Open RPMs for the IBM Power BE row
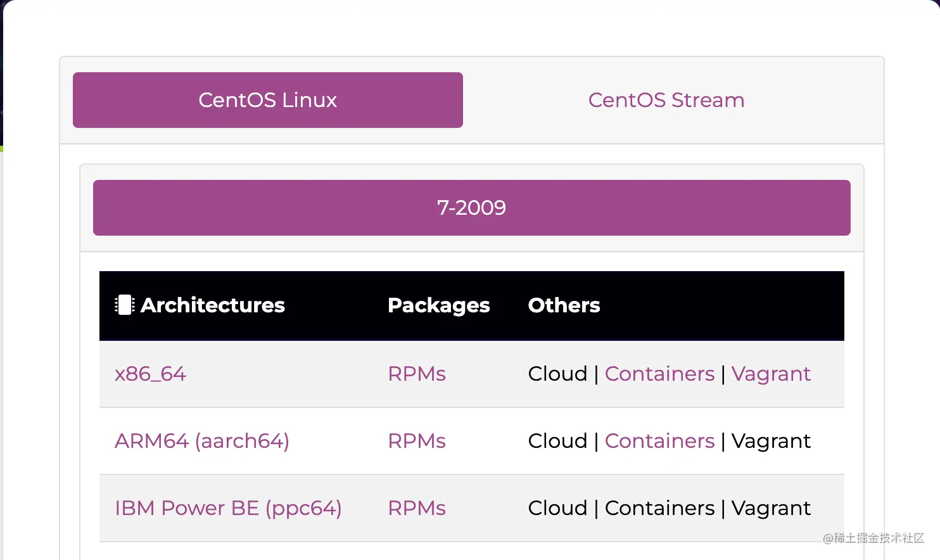 click(x=416, y=508)
